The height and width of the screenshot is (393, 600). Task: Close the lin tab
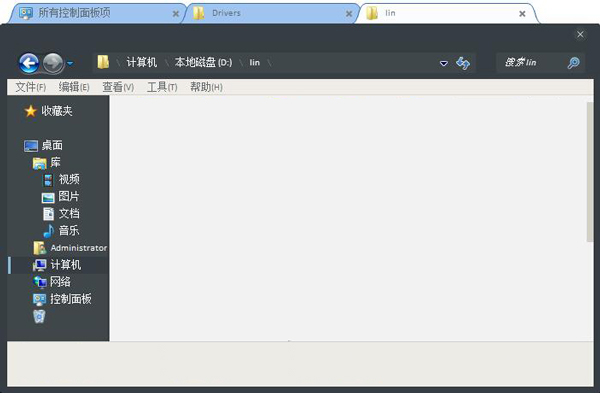(x=522, y=14)
